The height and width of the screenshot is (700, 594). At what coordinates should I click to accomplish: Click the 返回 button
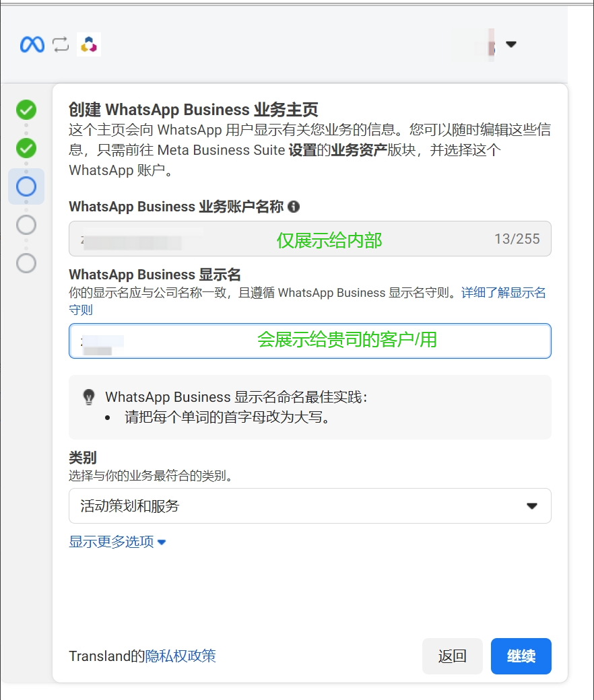click(453, 656)
